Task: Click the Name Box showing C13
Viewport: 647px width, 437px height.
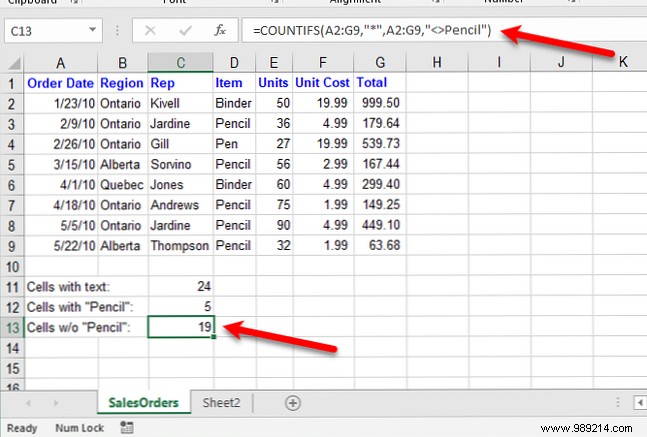Action: click(53, 31)
